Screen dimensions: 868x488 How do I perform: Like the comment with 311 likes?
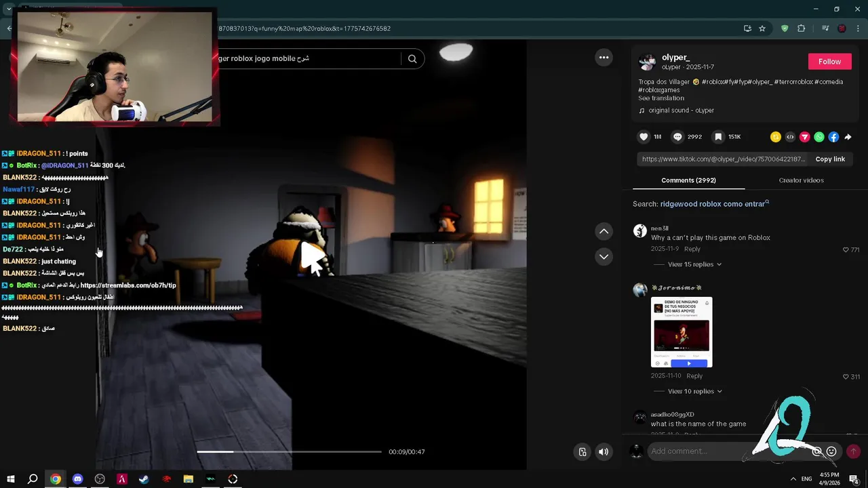click(x=846, y=377)
